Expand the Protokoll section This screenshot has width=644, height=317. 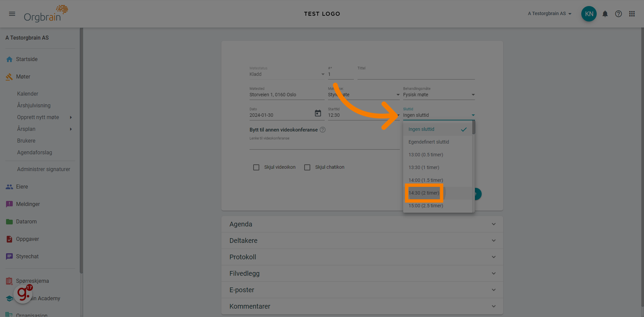coord(362,257)
